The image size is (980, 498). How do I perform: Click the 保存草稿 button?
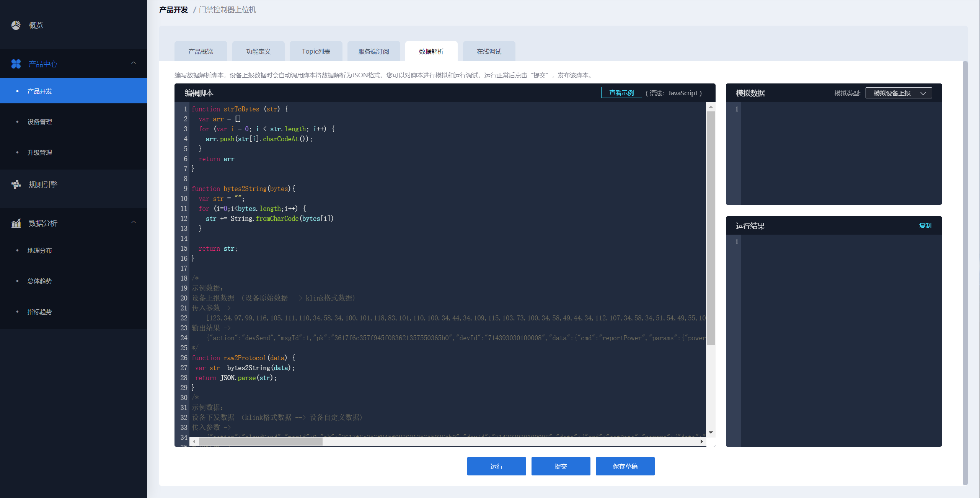625,466
